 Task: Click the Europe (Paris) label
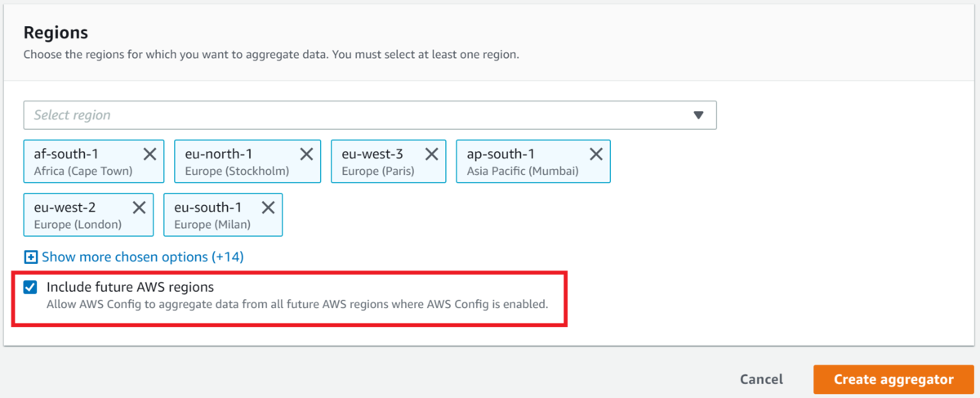pos(378,171)
